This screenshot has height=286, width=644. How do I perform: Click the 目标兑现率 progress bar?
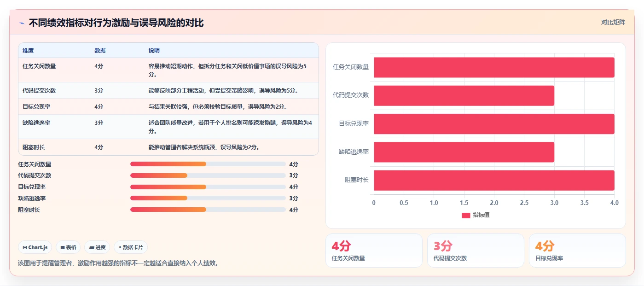point(208,187)
